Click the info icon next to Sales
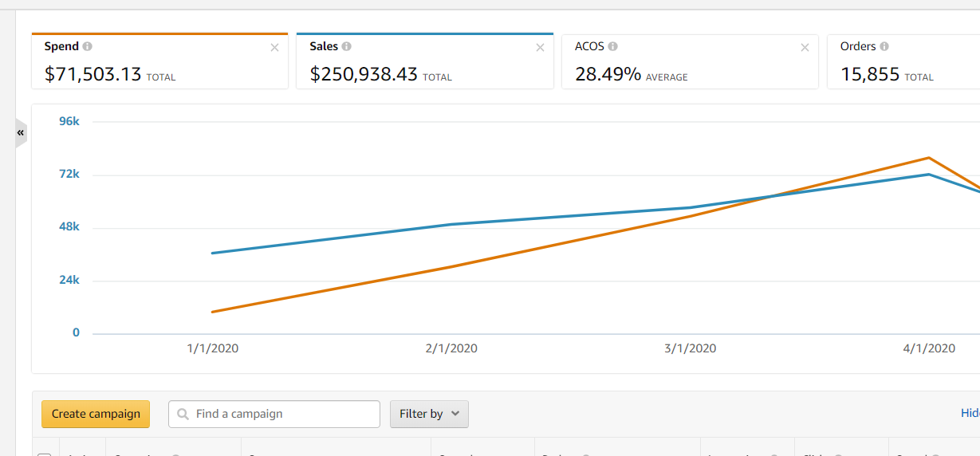This screenshot has width=980, height=456. click(x=347, y=47)
